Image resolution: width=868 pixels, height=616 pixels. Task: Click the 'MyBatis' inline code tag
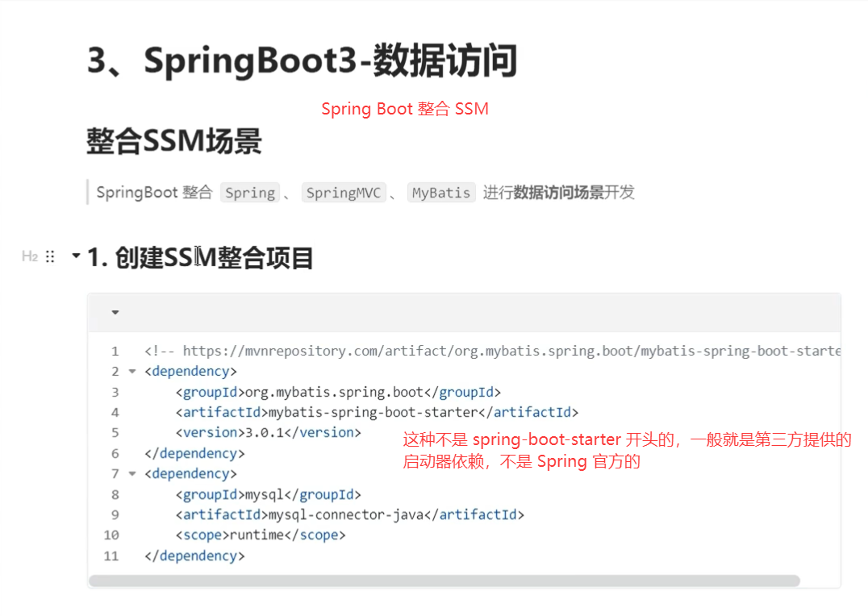tap(441, 193)
